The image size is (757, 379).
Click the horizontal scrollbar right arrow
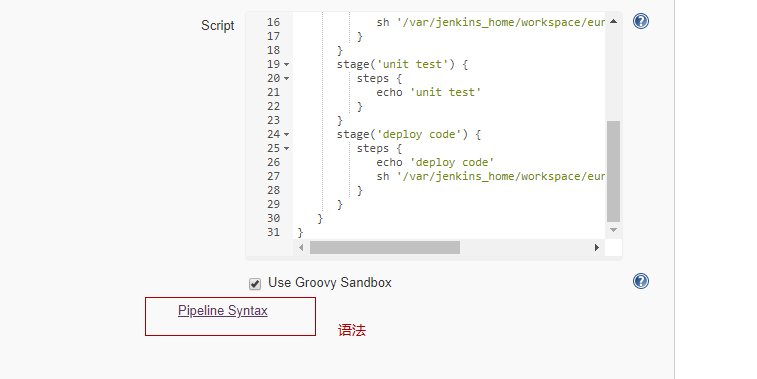point(597,248)
